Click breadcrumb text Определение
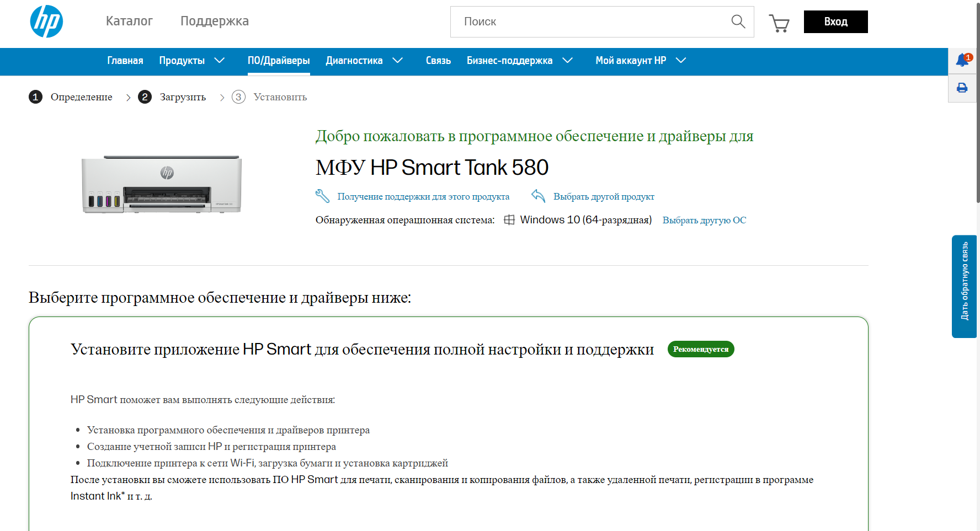Screen dimensions: 980x531 (x=82, y=97)
